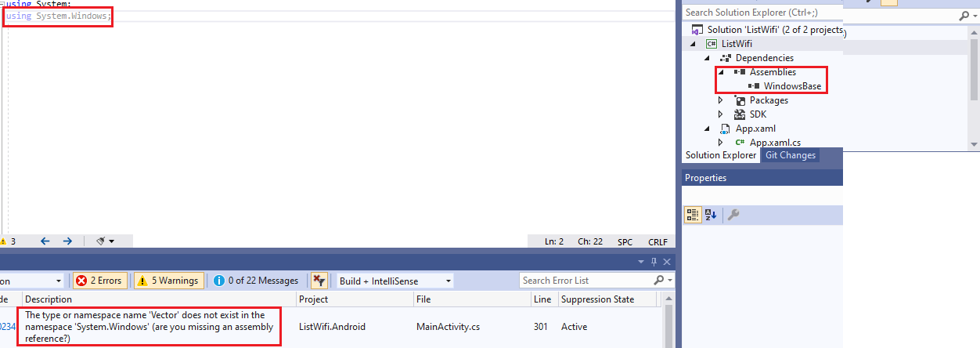Viewport: 980px width, 348px height.
Task: Click the Solution Explorer scroll down arrow
Action: pos(975,144)
